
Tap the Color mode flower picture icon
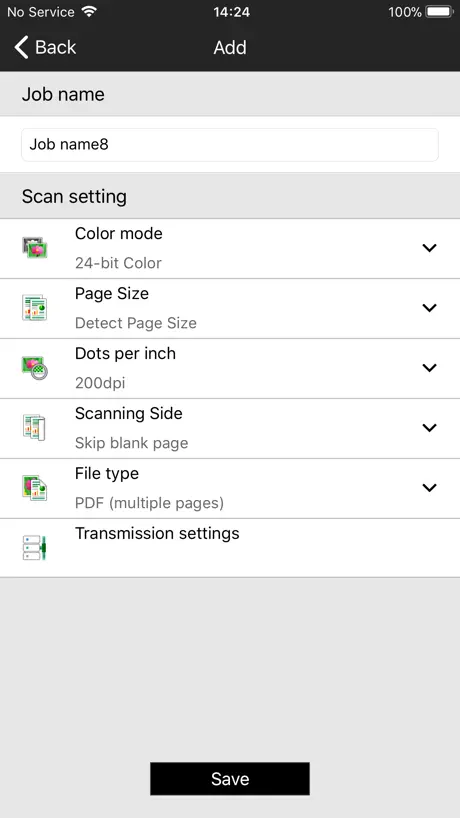[35, 247]
